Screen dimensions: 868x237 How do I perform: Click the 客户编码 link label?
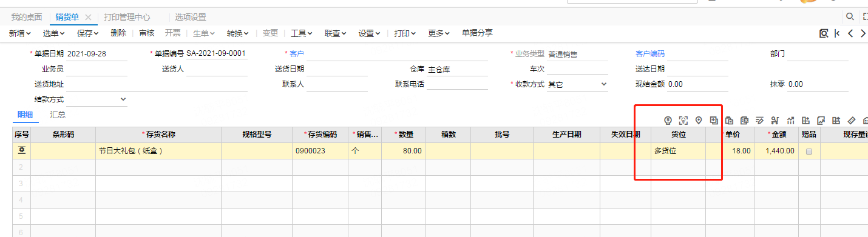point(650,54)
